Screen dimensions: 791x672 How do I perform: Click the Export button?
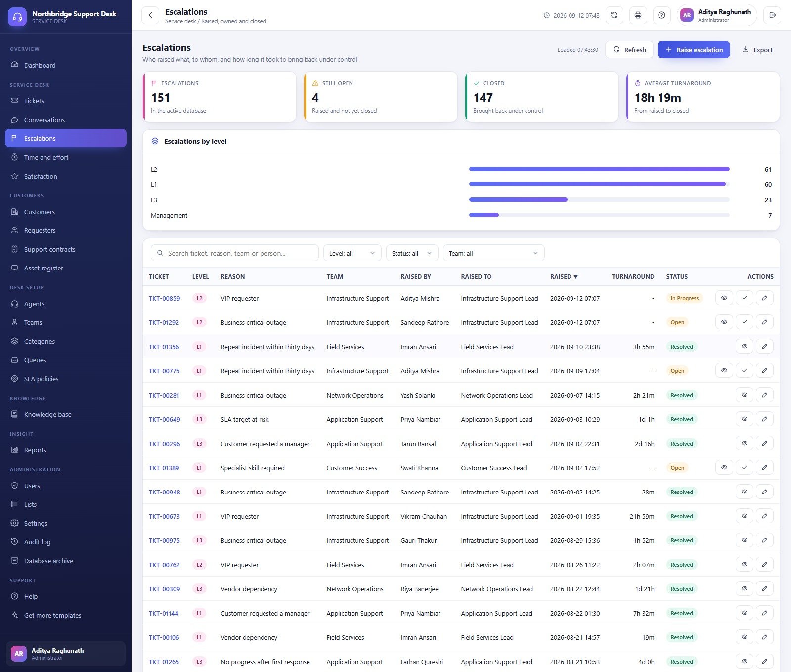[x=757, y=50]
